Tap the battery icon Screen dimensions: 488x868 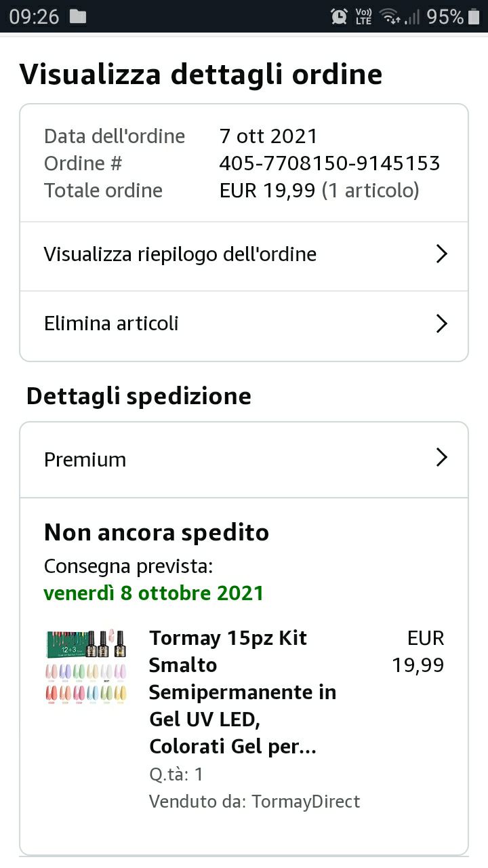pos(474,16)
